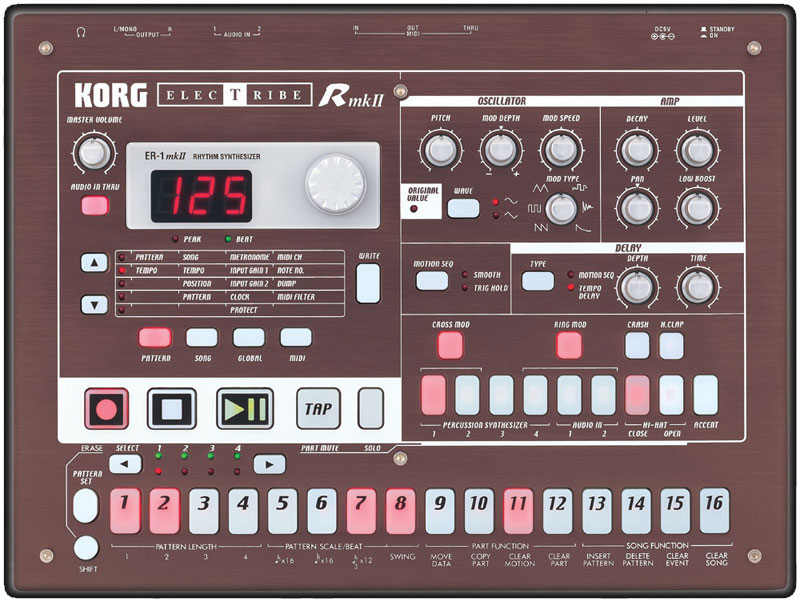Select Audio In part 1
800x602 pixels.
pos(569,395)
